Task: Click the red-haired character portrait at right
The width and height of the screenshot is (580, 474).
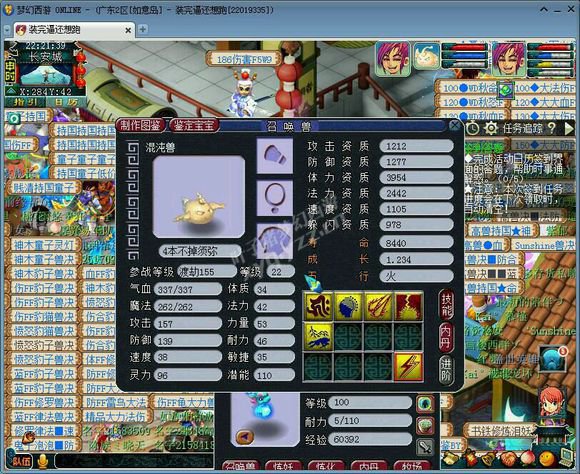Action: point(552,404)
